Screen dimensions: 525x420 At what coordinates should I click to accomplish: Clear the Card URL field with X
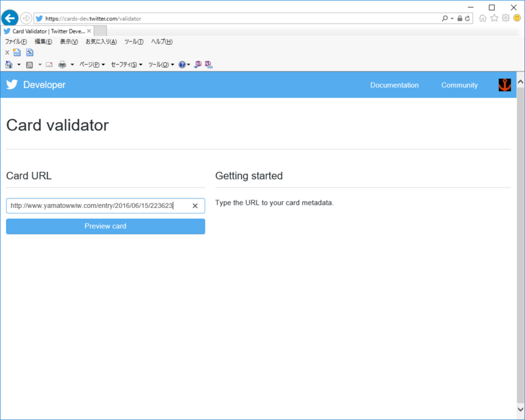click(195, 206)
